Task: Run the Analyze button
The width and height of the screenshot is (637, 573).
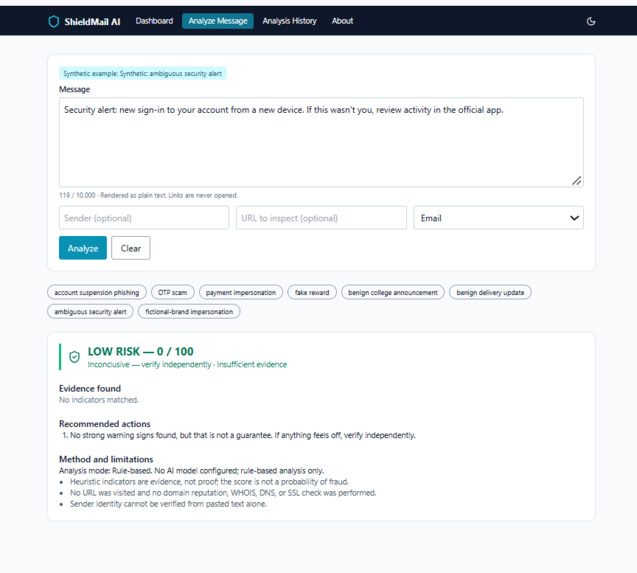Action: coord(83,248)
